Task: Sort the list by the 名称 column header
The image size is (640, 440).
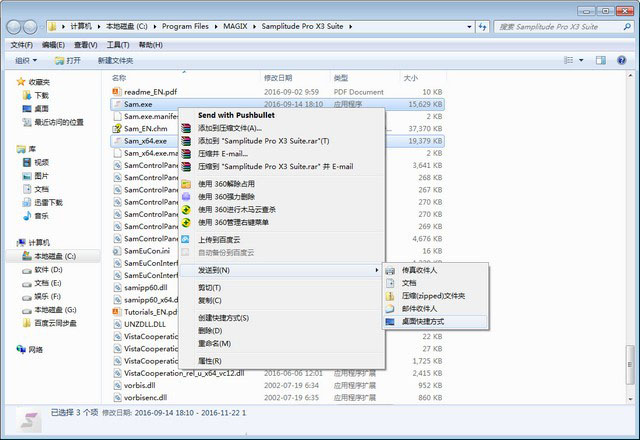Action: click(184, 78)
